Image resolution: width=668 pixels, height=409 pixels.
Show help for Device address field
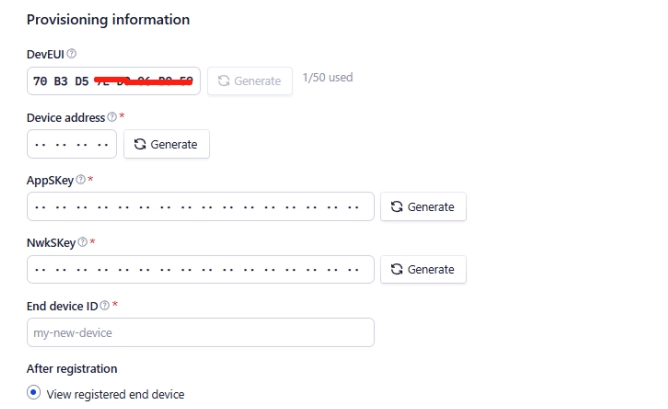[112, 117]
